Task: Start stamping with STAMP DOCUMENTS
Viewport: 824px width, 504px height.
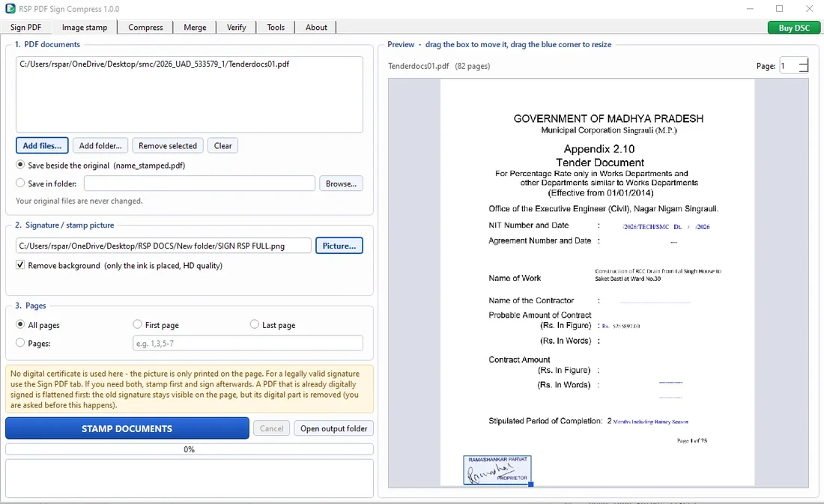Action: pyautogui.click(x=127, y=428)
